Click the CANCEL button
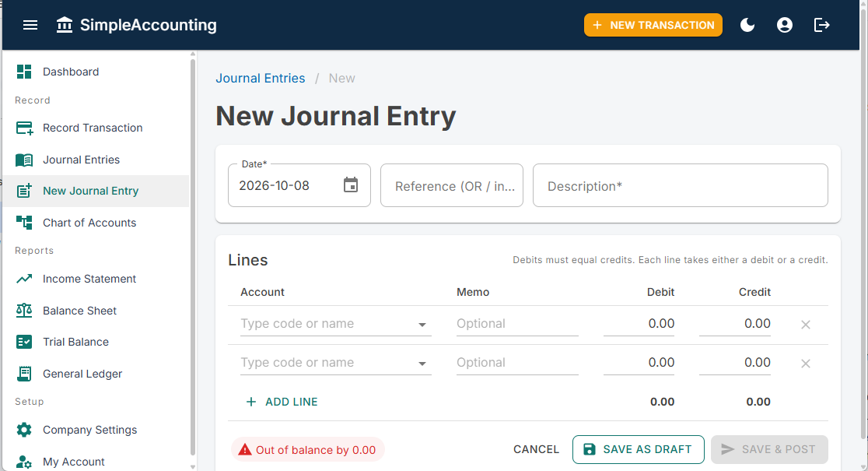Viewport: 868px width, 471px height. pos(536,449)
